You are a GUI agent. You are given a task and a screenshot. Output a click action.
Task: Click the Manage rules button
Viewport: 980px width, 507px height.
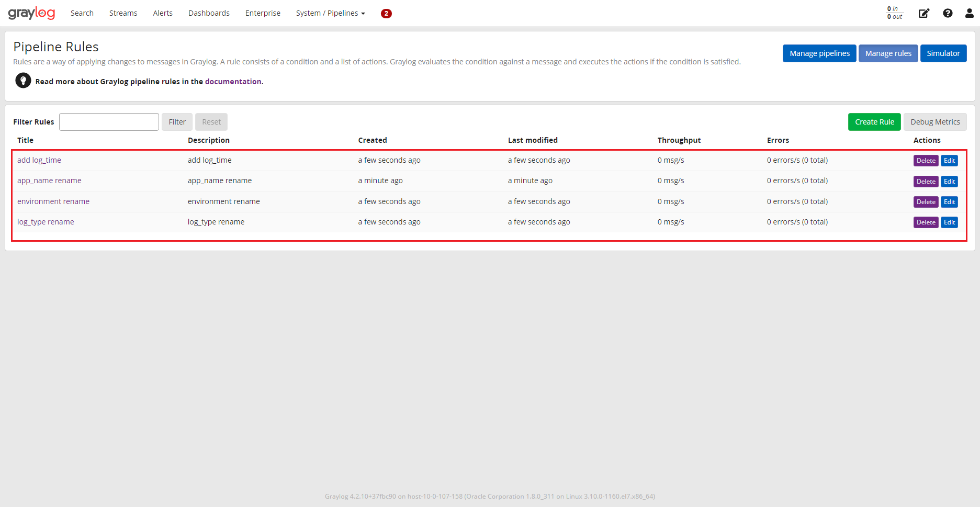(x=888, y=53)
